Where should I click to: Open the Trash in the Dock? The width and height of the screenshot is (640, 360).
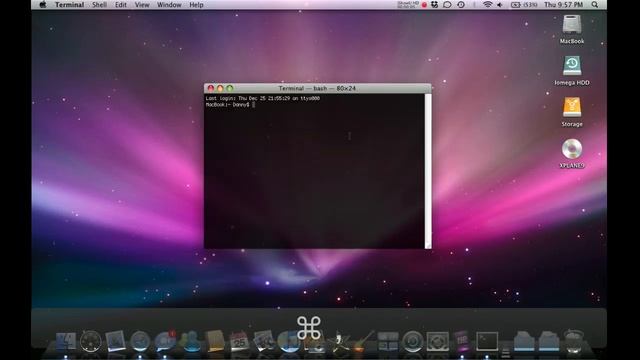(x=573, y=341)
